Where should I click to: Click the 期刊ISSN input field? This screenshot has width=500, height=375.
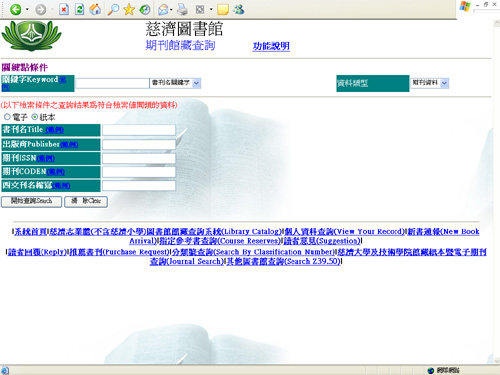click(x=139, y=158)
